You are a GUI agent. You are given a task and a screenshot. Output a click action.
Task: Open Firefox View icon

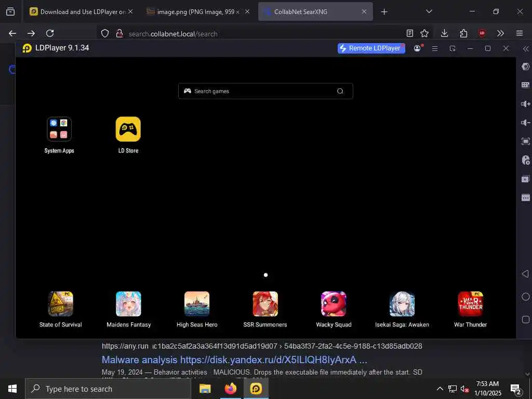coord(10,11)
